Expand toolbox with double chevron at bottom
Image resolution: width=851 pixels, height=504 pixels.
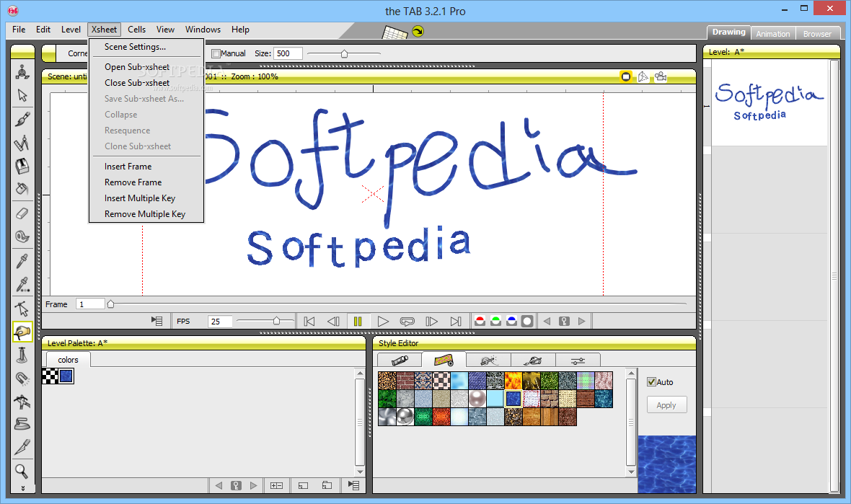[x=23, y=487]
